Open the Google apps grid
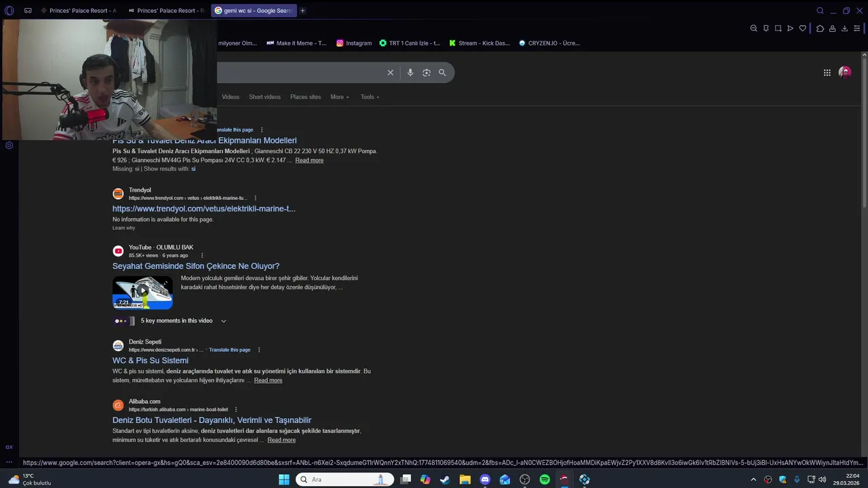 coord(827,73)
